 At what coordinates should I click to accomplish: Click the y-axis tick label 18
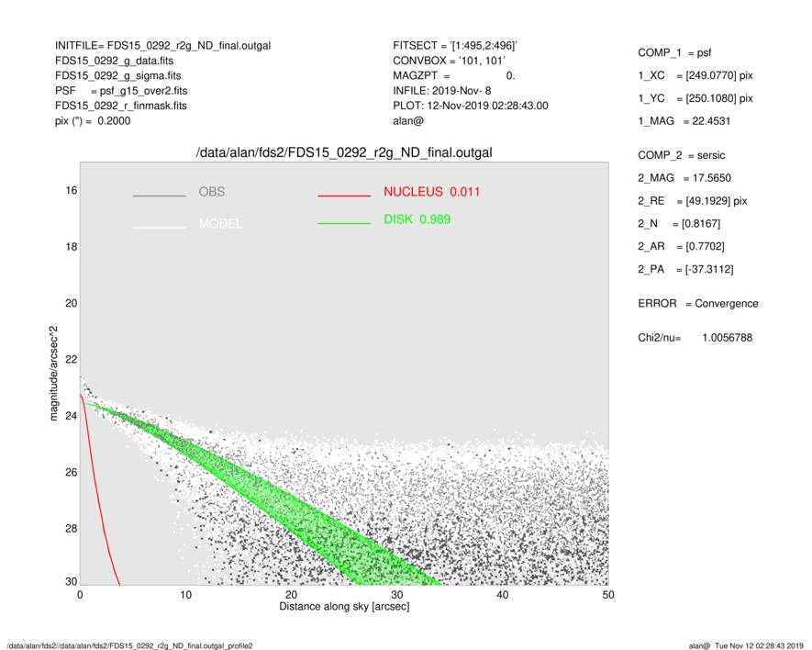pos(72,247)
